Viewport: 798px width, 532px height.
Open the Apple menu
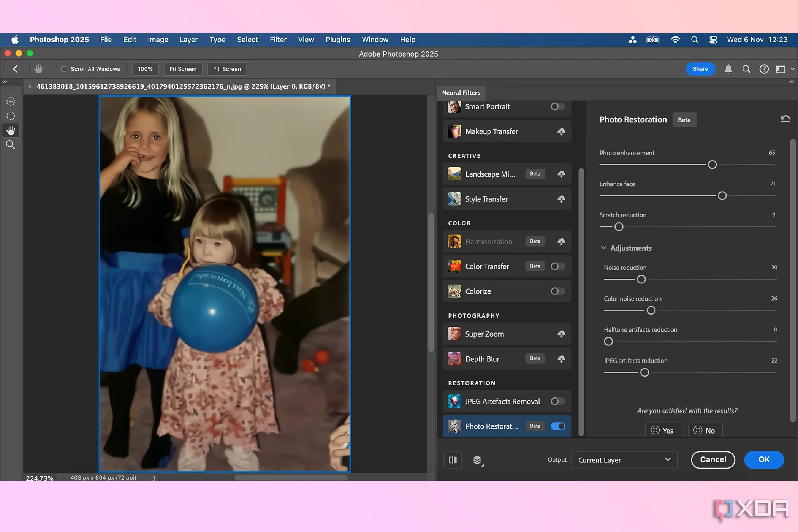pyautogui.click(x=15, y=40)
